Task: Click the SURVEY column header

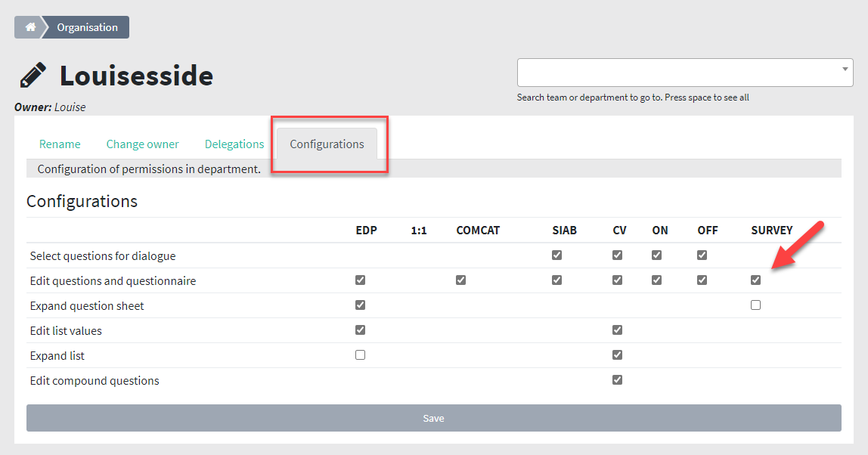Action: click(x=772, y=231)
